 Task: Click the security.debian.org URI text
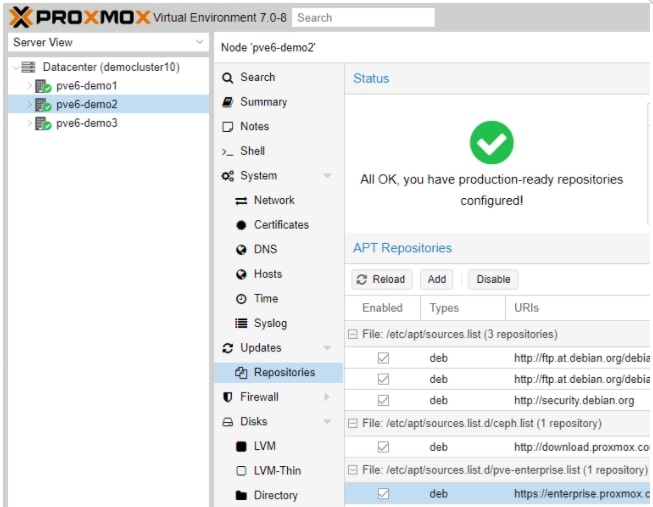coord(574,401)
